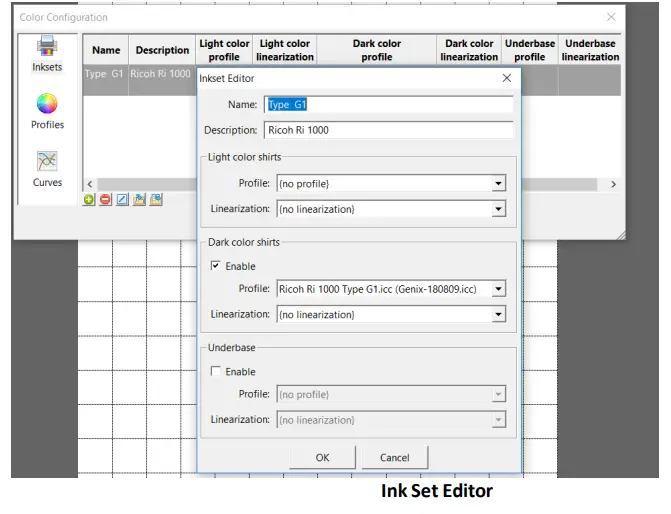
Task: Click into the Description input field
Action: pyautogui.click(x=389, y=130)
